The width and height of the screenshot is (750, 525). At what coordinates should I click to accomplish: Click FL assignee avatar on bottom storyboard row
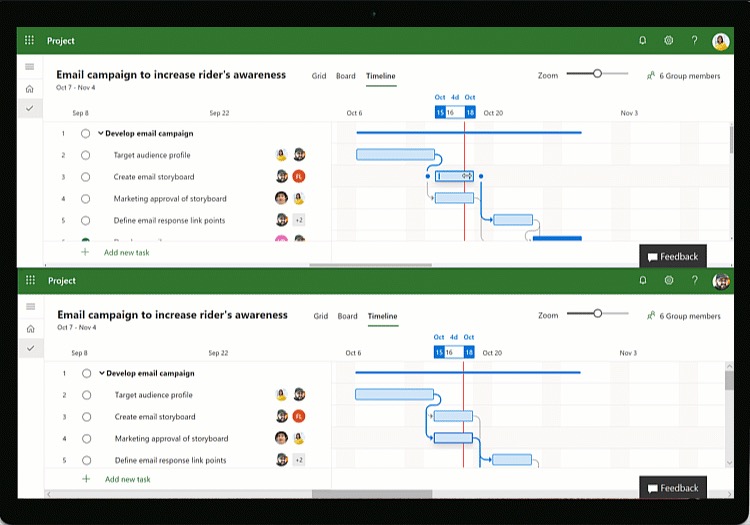(x=299, y=416)
